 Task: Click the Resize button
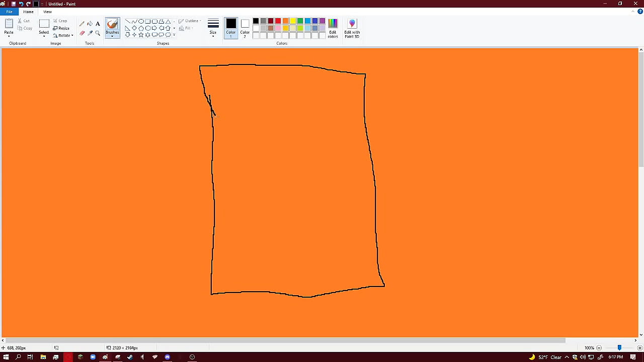point(61,28)
